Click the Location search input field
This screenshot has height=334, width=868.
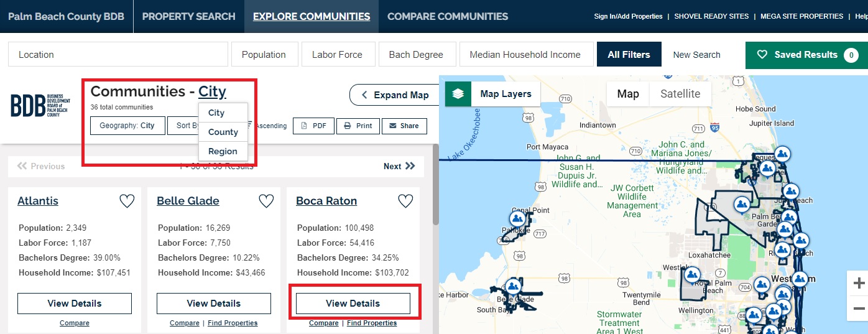click(x=118, y=55)
